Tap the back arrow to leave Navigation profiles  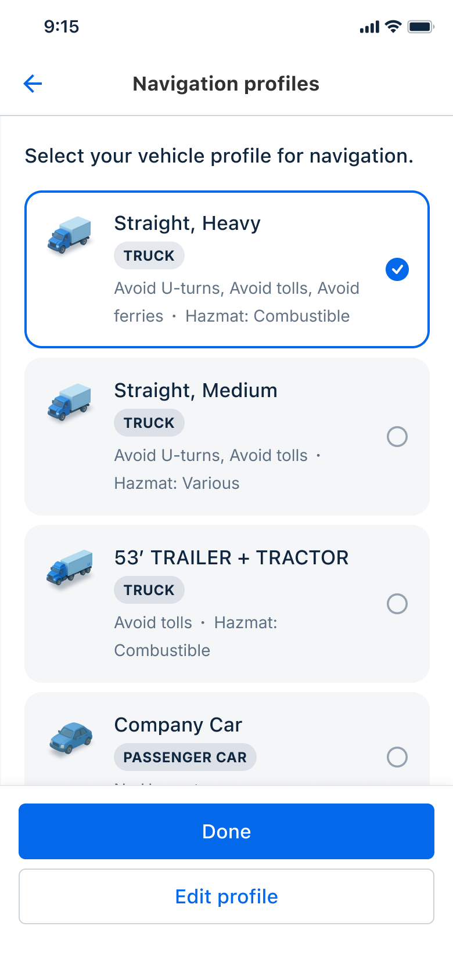tap(33, 84)
